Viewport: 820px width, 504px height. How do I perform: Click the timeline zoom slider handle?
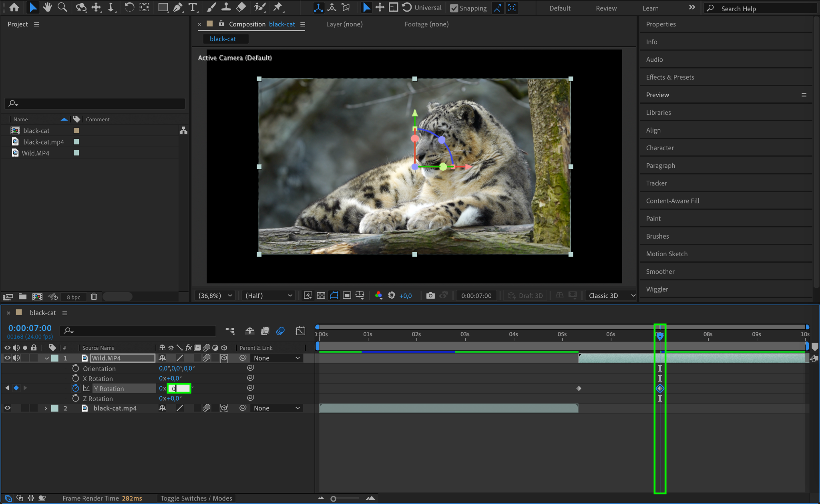click(x=333, y=498)
